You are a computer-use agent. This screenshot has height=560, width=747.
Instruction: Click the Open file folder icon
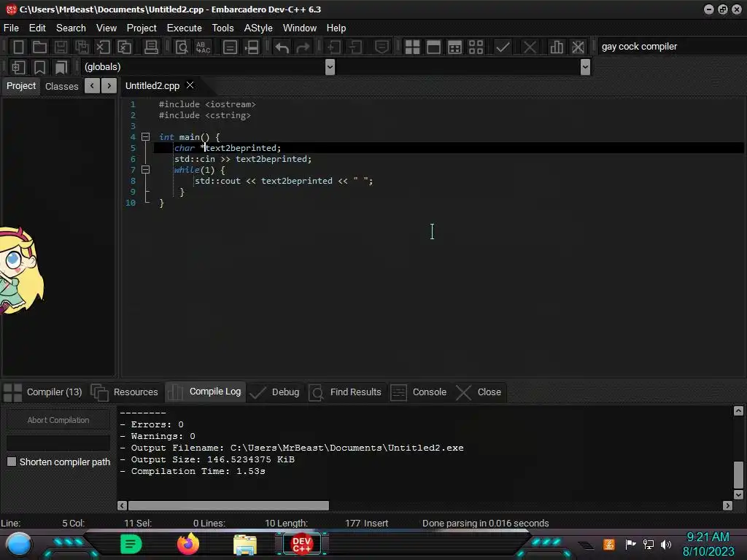[x=39, y=47]
